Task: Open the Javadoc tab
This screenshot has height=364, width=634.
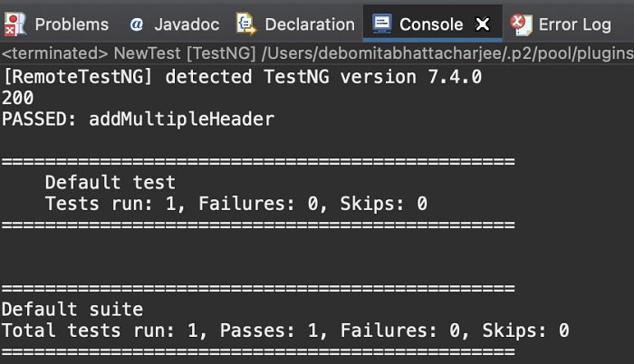Action: (x=187, y=24)
